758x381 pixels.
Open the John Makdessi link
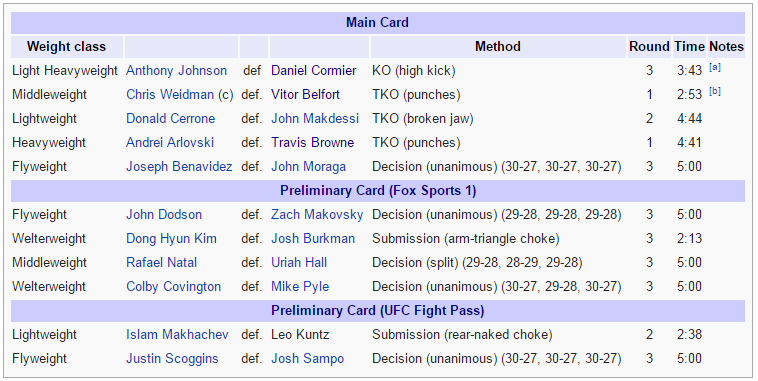315,118
